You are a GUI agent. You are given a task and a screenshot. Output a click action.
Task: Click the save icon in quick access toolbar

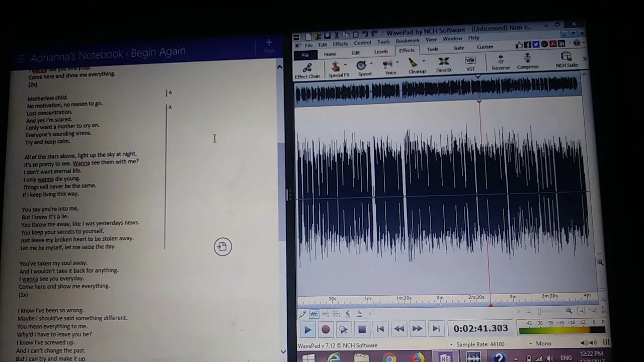click(x=327, y=35)
